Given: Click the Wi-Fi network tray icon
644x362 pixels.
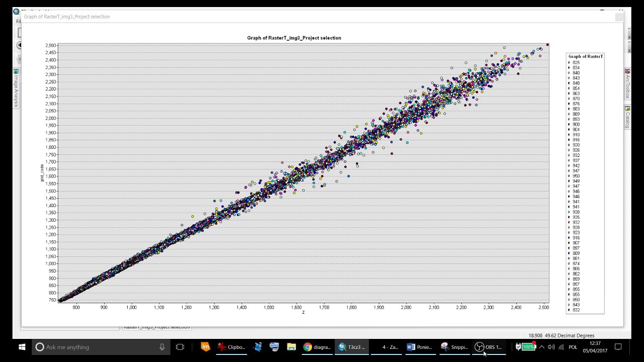Looking at the screenshot, I should (x=561, y=347).
